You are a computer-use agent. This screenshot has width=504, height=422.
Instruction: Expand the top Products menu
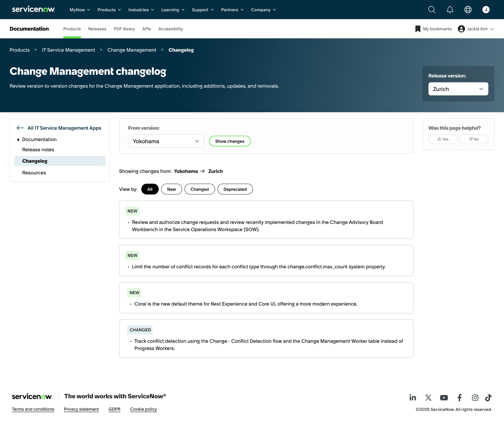click(109, 10)
